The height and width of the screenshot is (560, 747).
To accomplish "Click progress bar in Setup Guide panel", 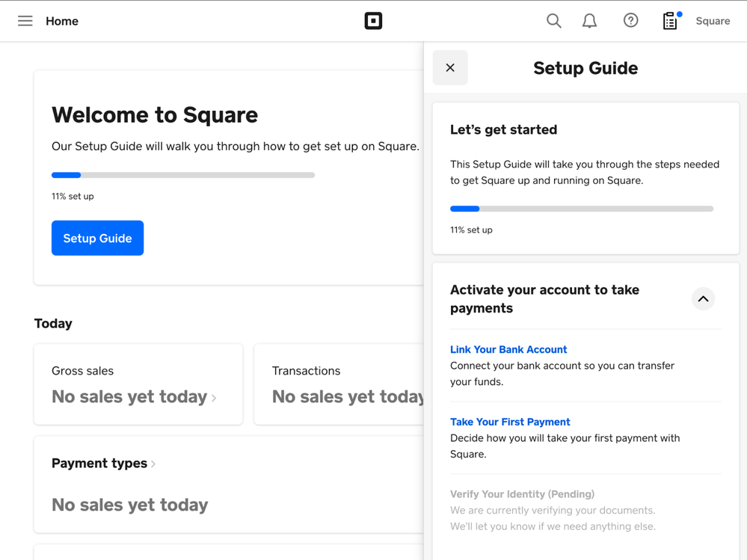I will point(582,209).
